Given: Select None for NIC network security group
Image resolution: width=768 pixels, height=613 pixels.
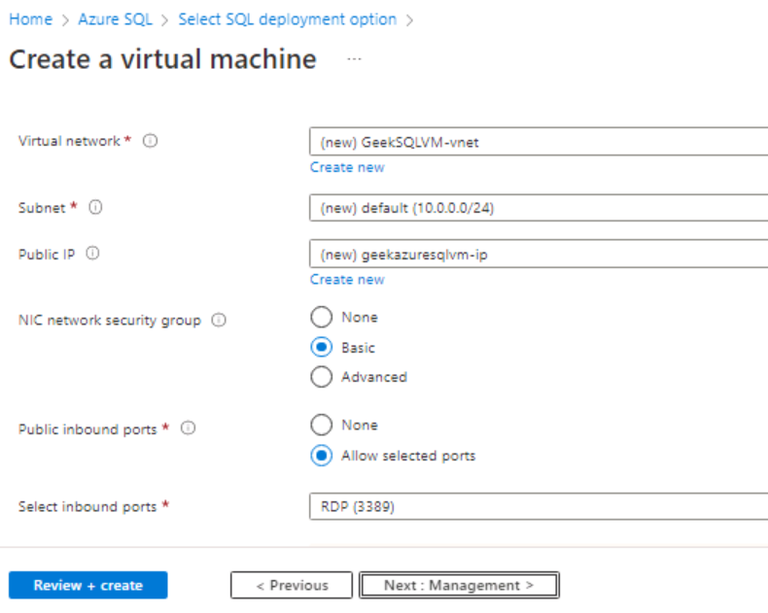Looking at the screenshot, I should pos(321,317).
